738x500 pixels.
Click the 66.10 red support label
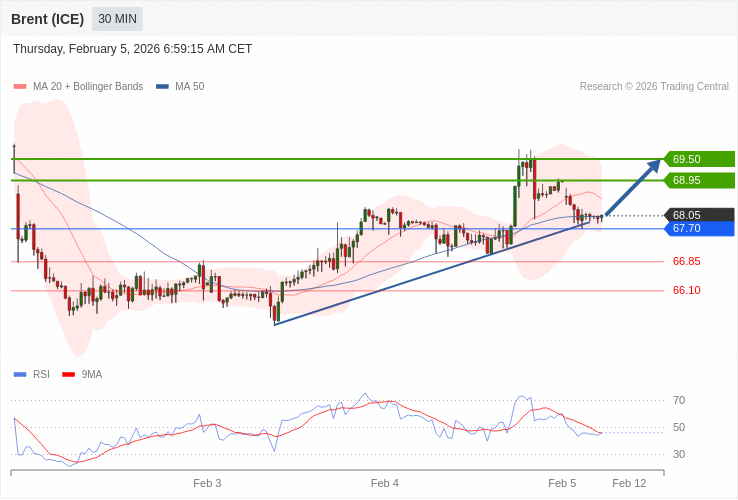point(686,290)
